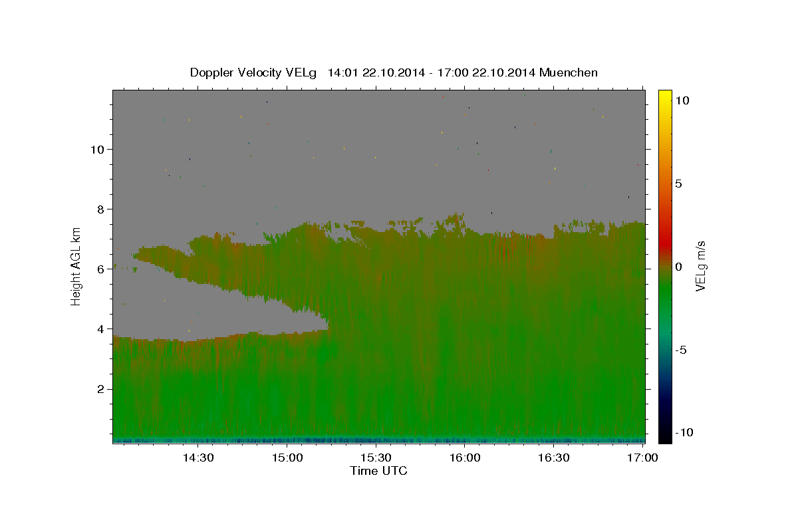Click the height tick label 10
Viewport: 798px width, 532px height.
pyautogui.click(x=98, y=150)
